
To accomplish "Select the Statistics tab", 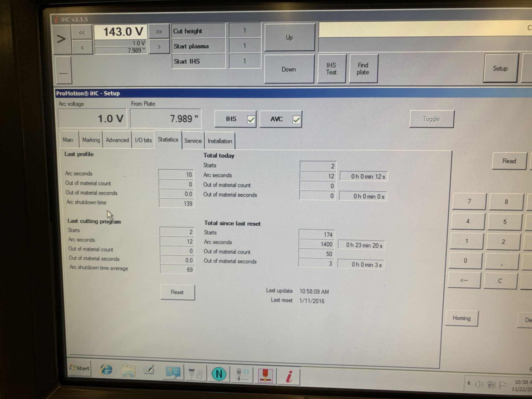I will pyautogui.click(x=168, y=140).
